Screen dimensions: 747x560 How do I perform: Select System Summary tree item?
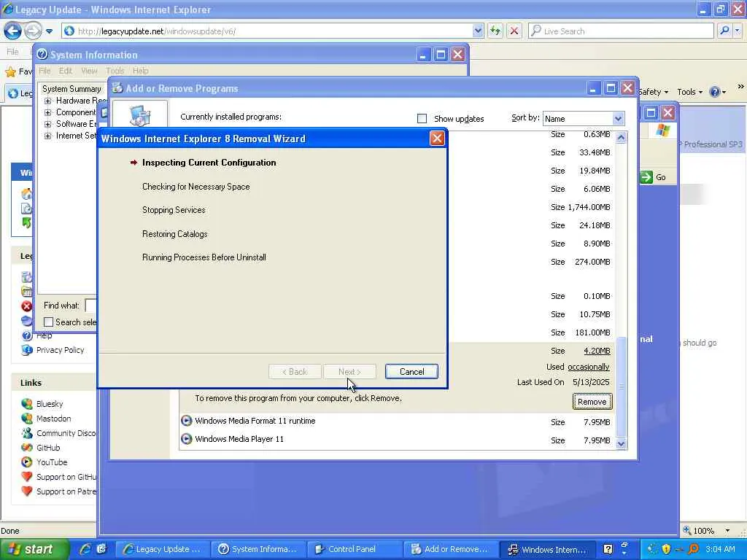pos(71,89)
